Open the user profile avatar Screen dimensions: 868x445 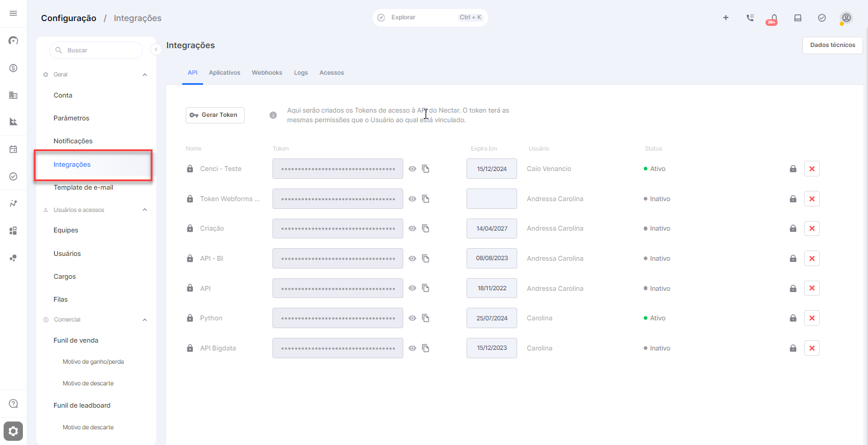click(846, 17)
